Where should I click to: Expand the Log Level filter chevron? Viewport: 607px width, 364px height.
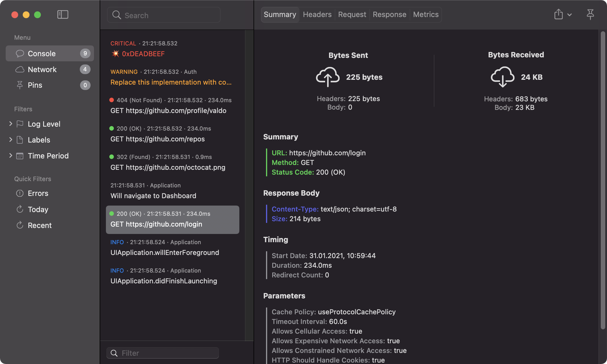pos(11,124)
